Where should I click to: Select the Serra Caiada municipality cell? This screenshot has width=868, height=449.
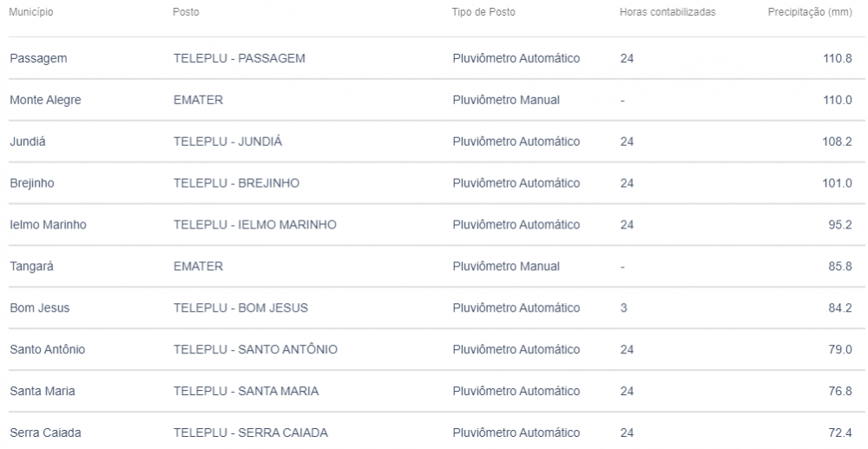43,432
